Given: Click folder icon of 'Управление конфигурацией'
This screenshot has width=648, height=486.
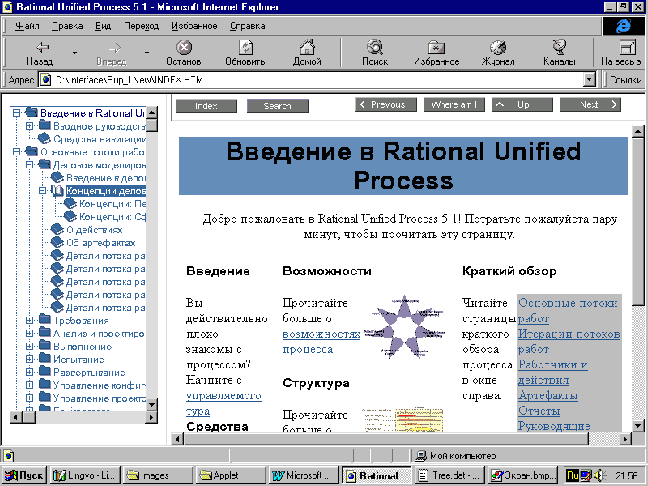Looking at the screenshot, I should tap(45, 385).
